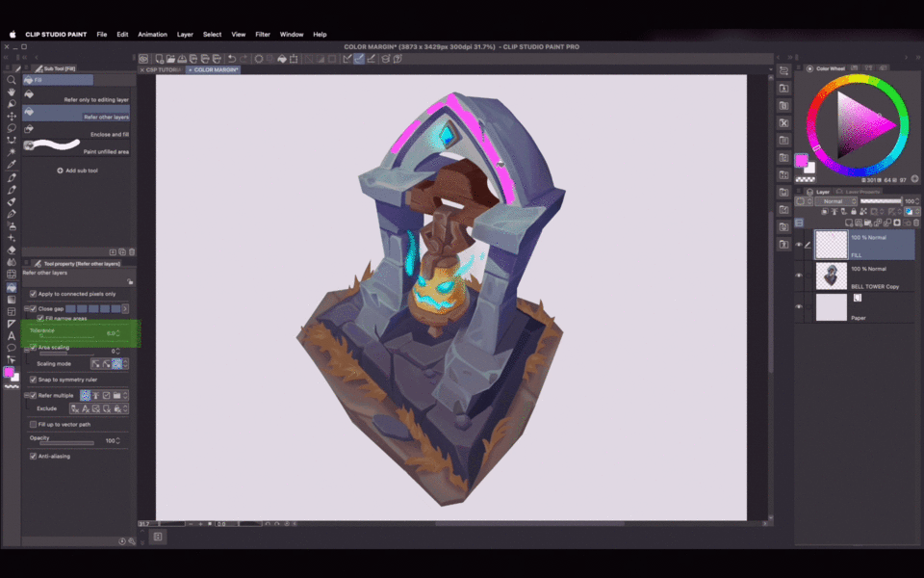Adjust Opacity value stepper in tool property
Viewport: 924px width, 578px height.
[117, 440]
